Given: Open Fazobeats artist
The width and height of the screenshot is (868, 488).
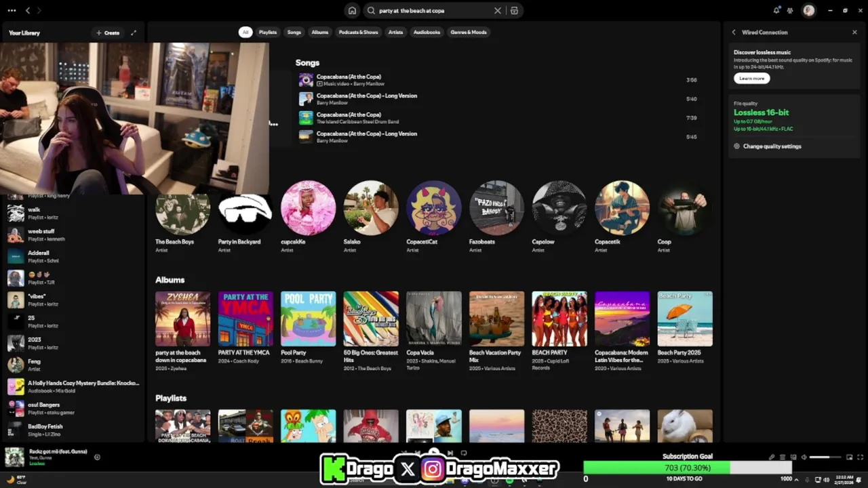Looking at the screenshot, I should pos(496,217).
